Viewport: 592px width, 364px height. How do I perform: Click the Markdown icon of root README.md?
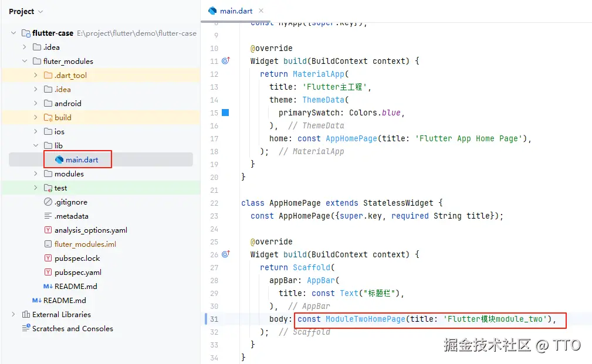[x=36, y=300]
